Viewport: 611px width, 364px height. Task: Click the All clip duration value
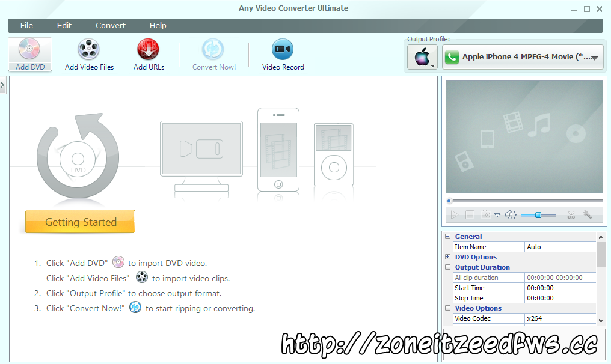[560, 278]
